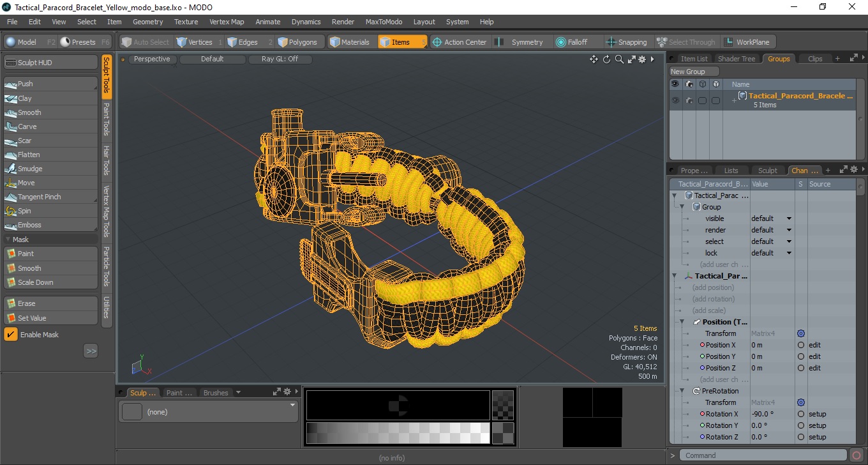Click the viewport move/pan icon

pyautogui.click(x=594, y=59)
